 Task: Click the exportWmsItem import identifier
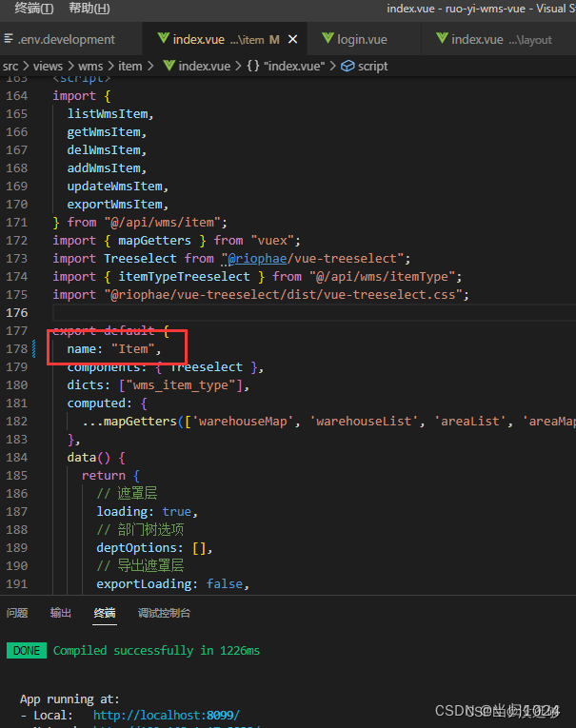pos(115,205)
